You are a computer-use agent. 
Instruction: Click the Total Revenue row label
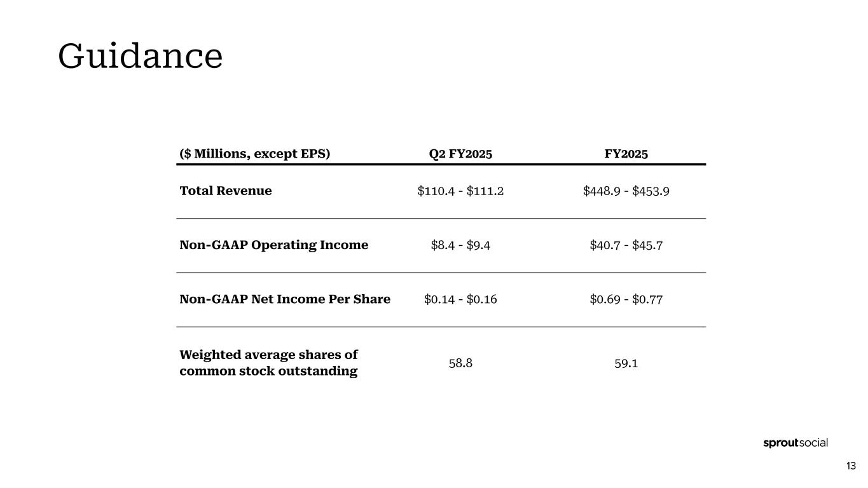click(x=226, y=191)
